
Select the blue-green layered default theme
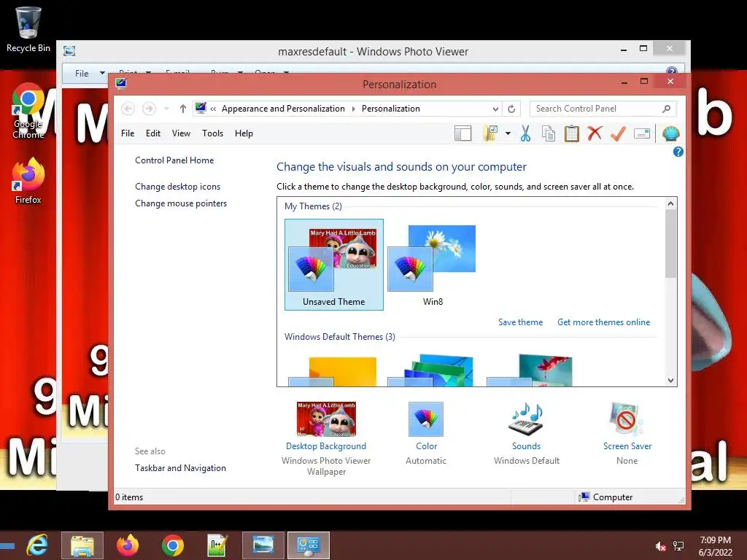pos(431,370)
